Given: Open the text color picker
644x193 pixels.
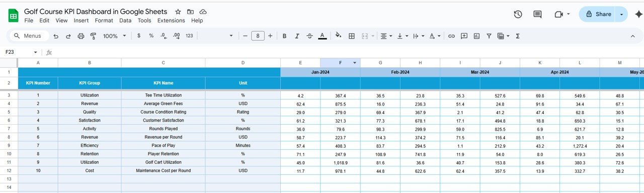Looking at the screenshot, I should [x=322, y=36].
